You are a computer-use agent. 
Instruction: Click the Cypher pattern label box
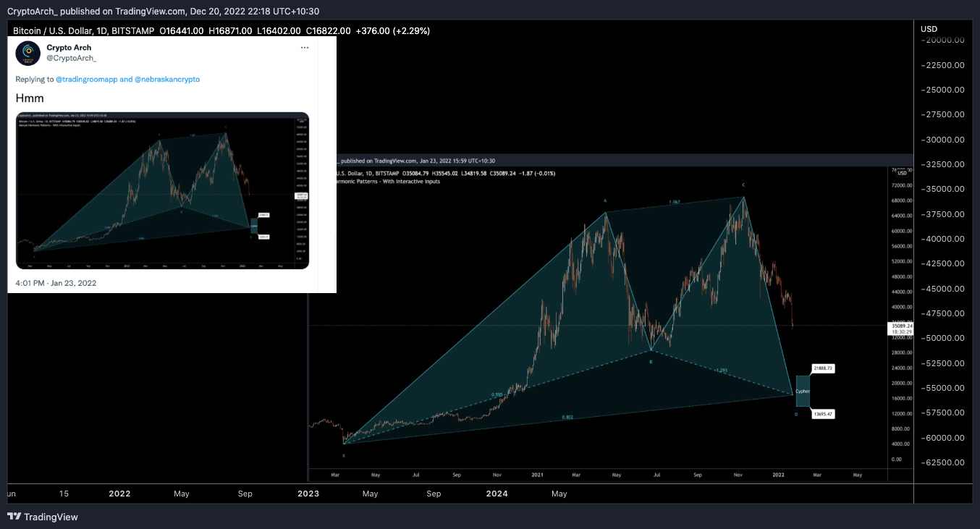[803, 391]
